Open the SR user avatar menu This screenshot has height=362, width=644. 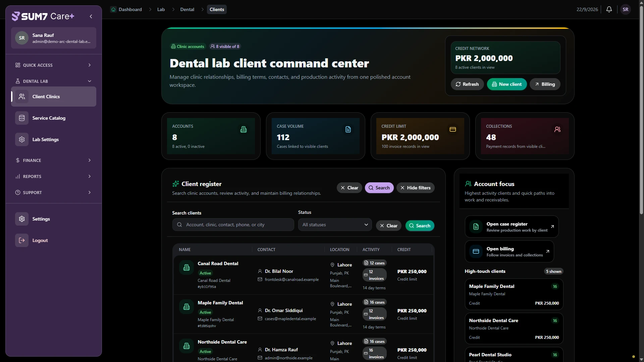(625, 9)
